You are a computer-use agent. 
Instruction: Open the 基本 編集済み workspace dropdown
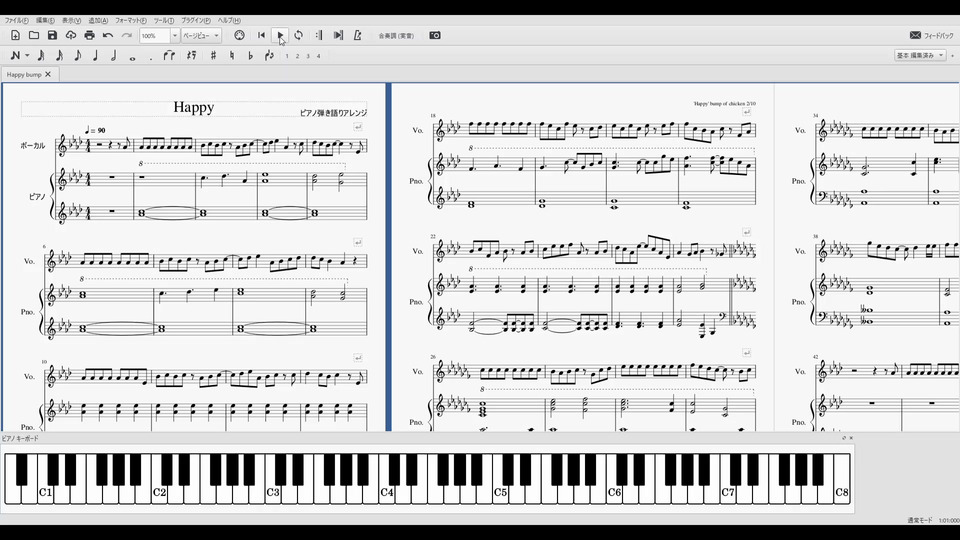920,56
